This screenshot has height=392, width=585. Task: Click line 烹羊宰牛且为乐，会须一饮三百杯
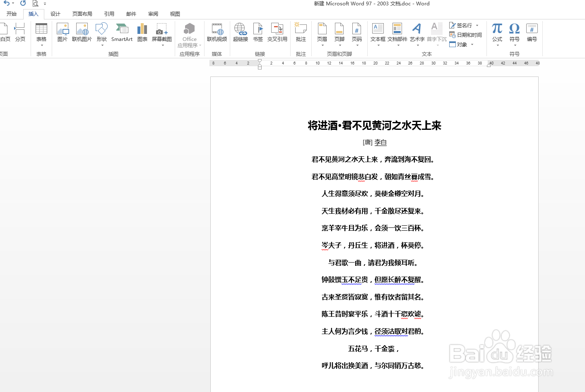pyautogui.click(x=373, y=228)
